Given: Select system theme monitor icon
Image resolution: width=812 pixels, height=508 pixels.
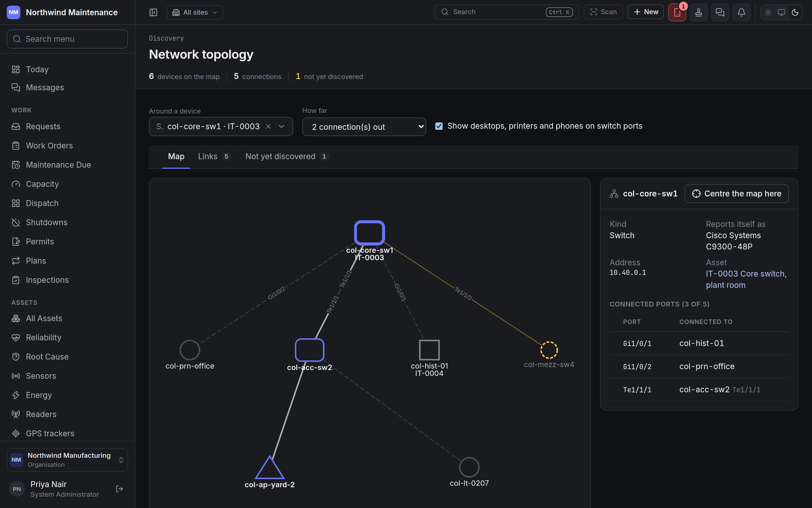Looking at the screenshot, I should pos(782,12).
